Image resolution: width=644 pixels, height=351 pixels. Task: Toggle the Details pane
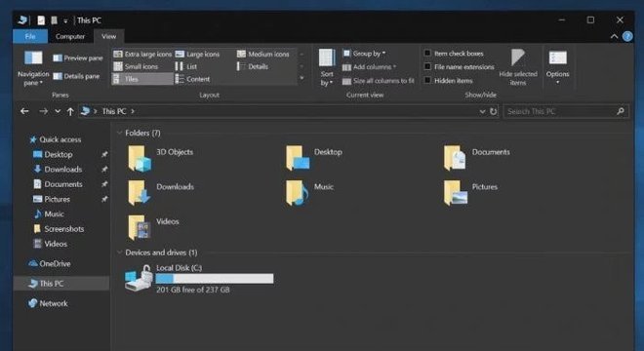point(76,76)
